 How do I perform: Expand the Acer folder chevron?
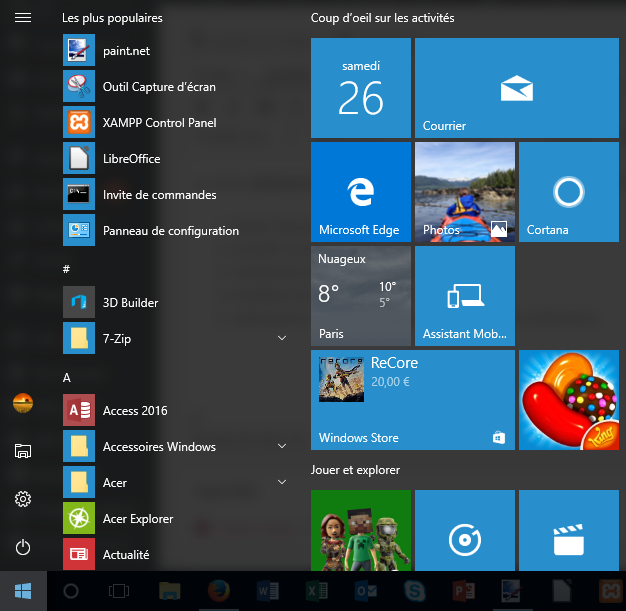pos(282,482)
